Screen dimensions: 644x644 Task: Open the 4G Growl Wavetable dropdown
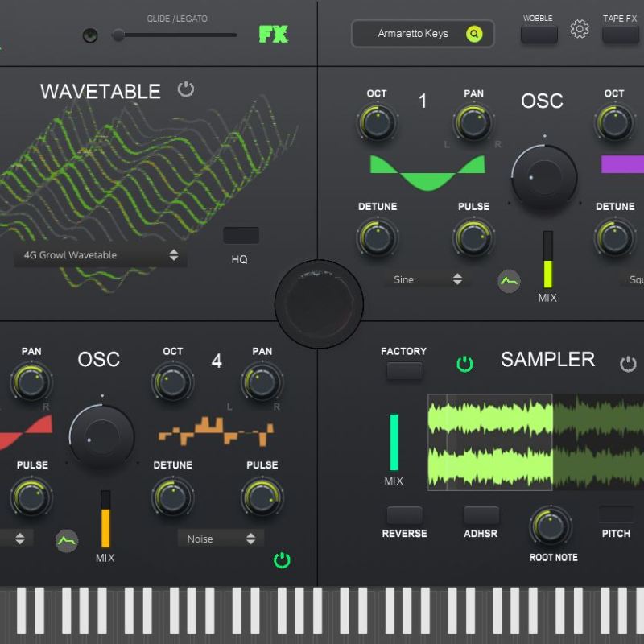point(100,255)
